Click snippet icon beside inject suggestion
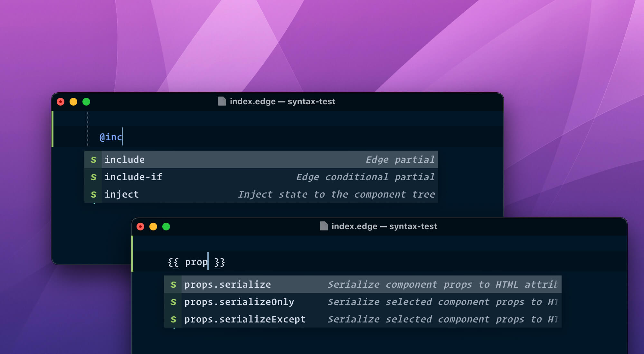644x354 pixels. click(93, 194)
